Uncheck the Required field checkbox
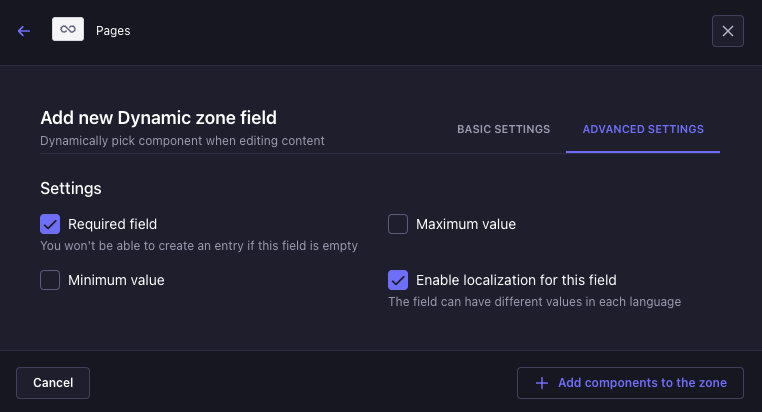The height and width of the screenshot is (412, 762). pos(50,224)
